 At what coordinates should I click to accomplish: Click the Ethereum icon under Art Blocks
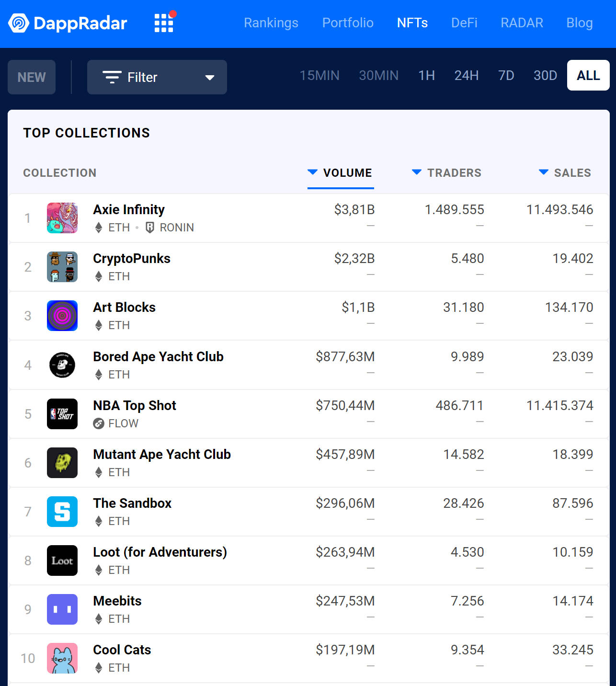pos(99,325)
